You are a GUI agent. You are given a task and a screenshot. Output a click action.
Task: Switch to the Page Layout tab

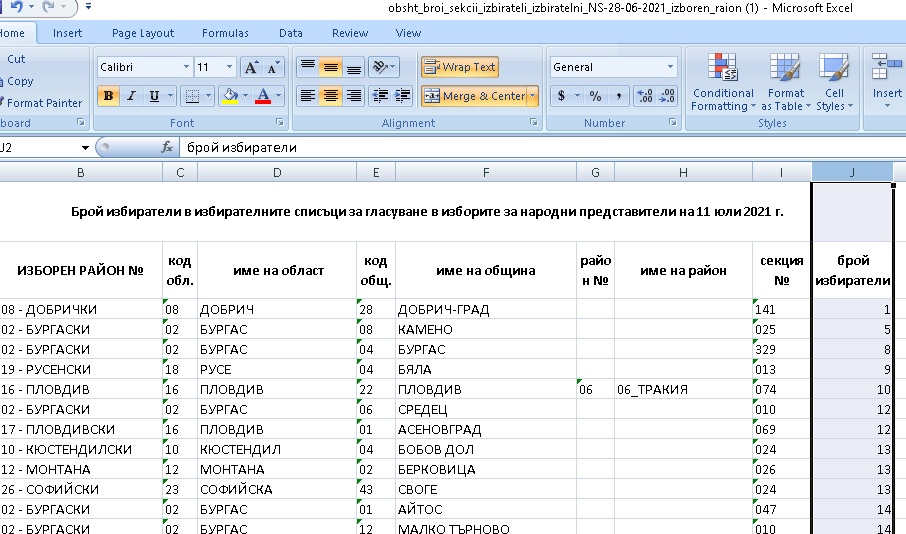pyautogui.click(x=143, y=33)
